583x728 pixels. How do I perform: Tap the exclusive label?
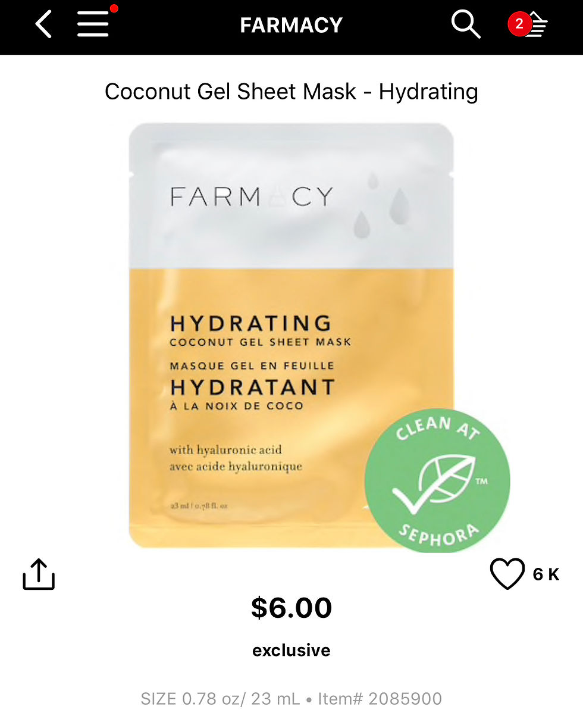291,651
